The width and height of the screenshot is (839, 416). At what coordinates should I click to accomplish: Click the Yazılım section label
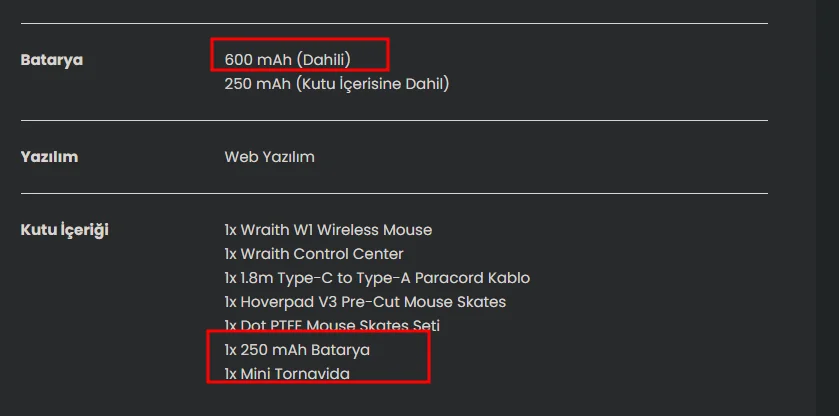pos(49,157)
